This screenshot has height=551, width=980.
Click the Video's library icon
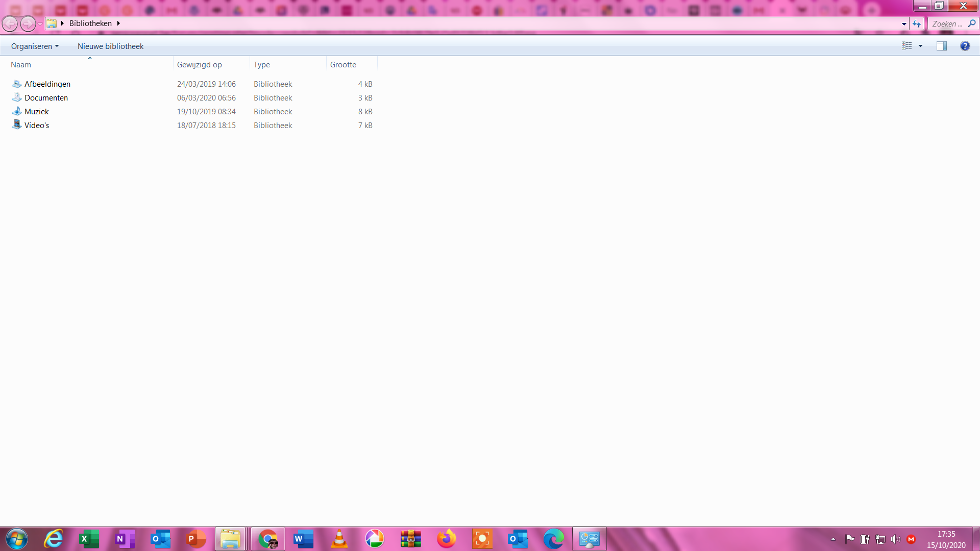coord(17,125)
